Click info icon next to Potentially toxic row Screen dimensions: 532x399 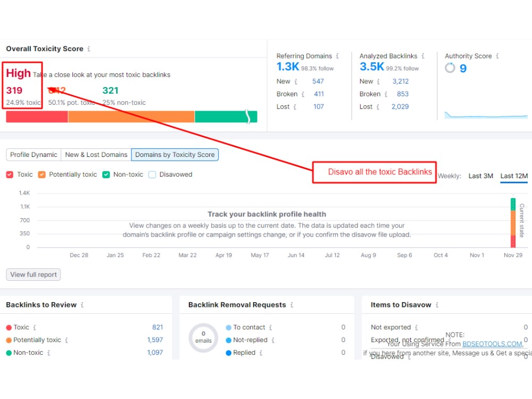pos(66,340)
